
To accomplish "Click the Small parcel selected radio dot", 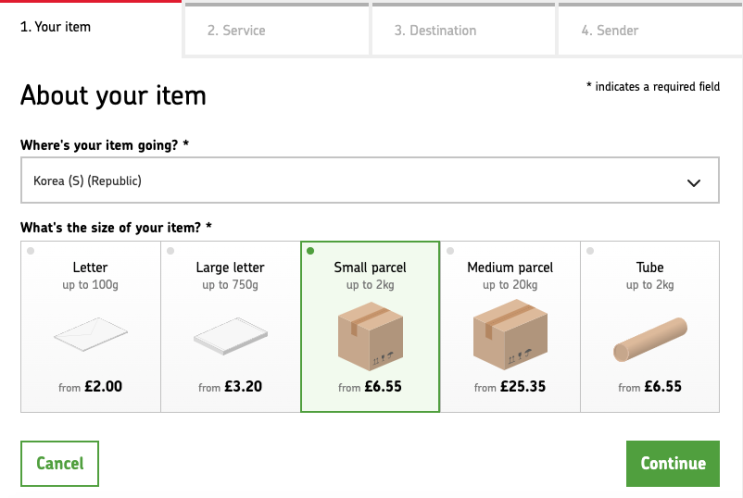I will (311, 251).
